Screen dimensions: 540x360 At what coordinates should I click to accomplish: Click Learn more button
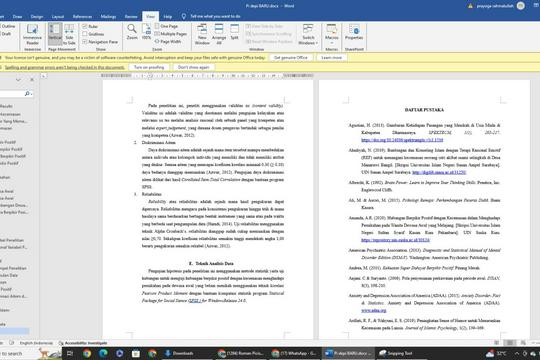332,58
